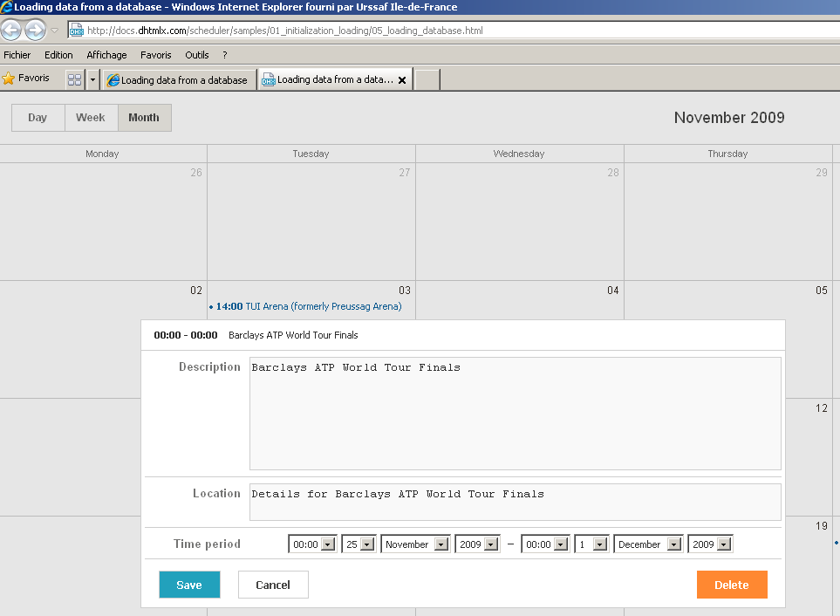Viewport: 840px width, 616px height.
Task: Save the event with the Save button
Action: [x=189, y=585]
